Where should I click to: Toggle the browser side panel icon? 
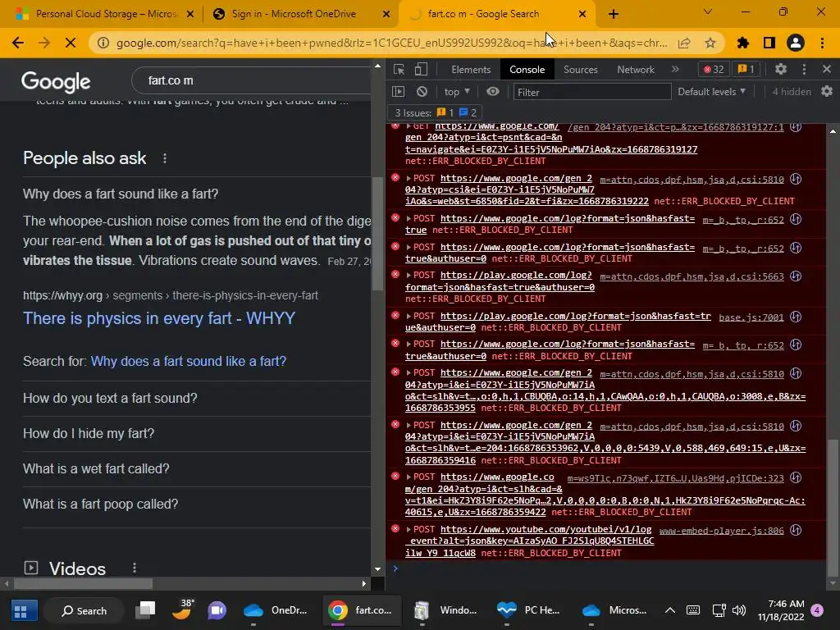pos(769,43)
